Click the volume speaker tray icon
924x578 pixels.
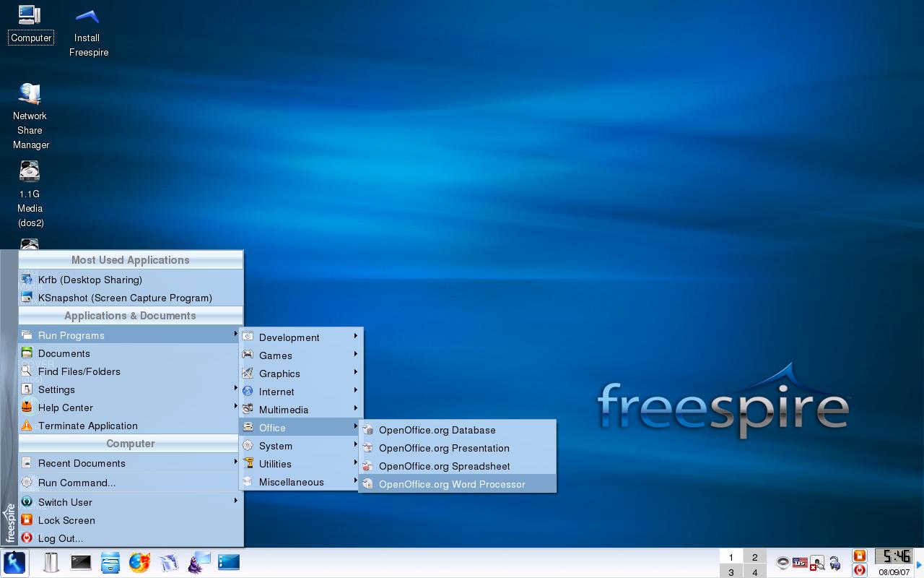[x=783, y=563]
